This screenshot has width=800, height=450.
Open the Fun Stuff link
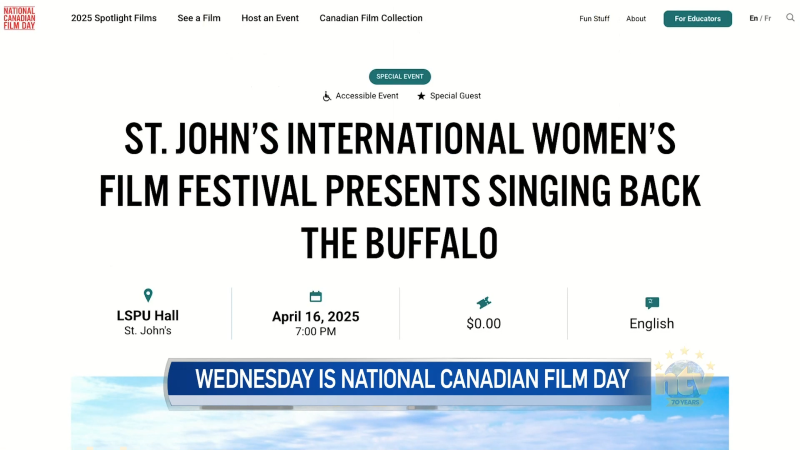[x=594, y=18]
